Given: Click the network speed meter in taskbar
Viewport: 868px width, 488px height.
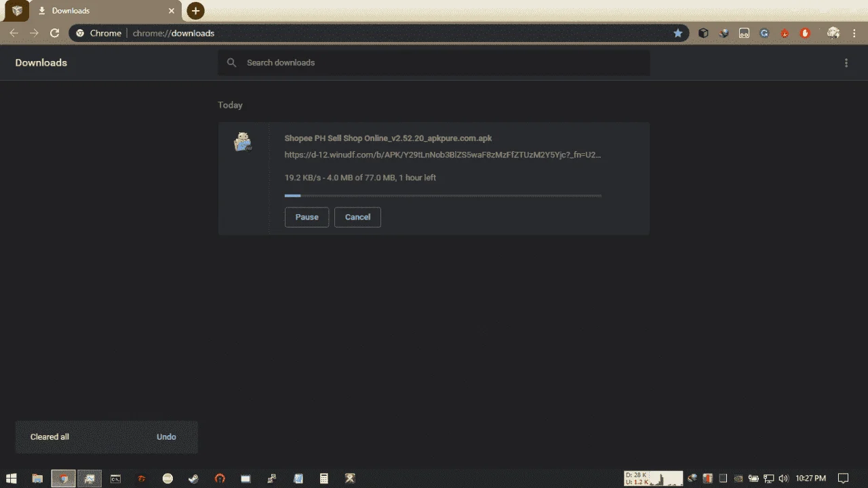Looking at the screenshot, I should [653, 479].
